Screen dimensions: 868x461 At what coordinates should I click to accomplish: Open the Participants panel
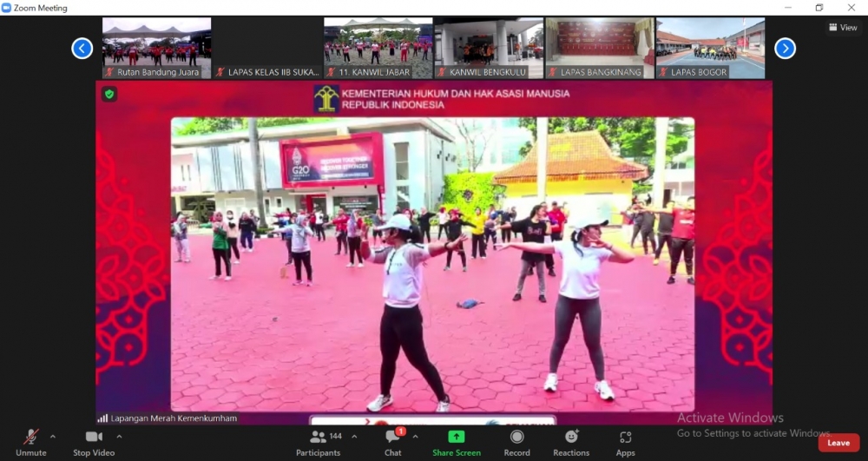click(x=318, y=443)
